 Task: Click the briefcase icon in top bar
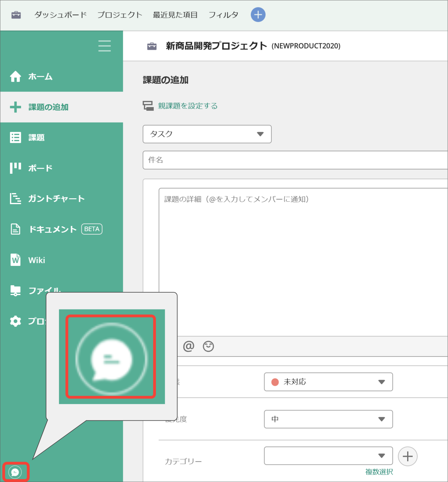click(16, 15)
